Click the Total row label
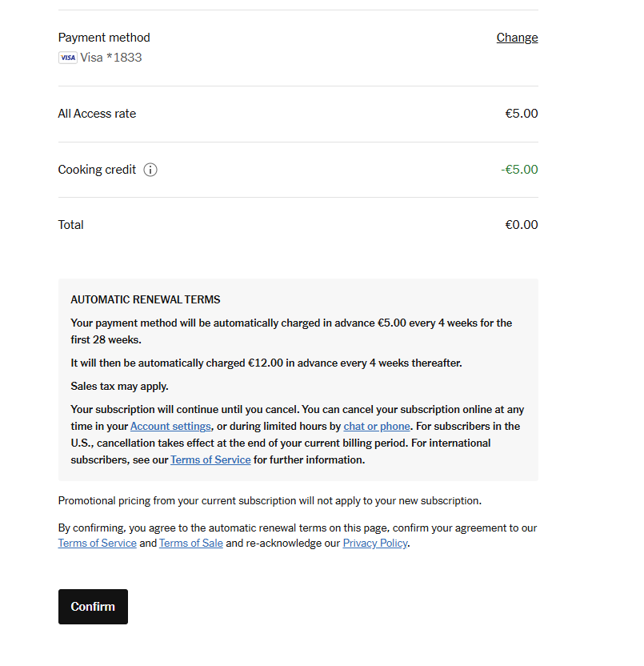The width and height of the screenshot is (644, 666). 71,225
